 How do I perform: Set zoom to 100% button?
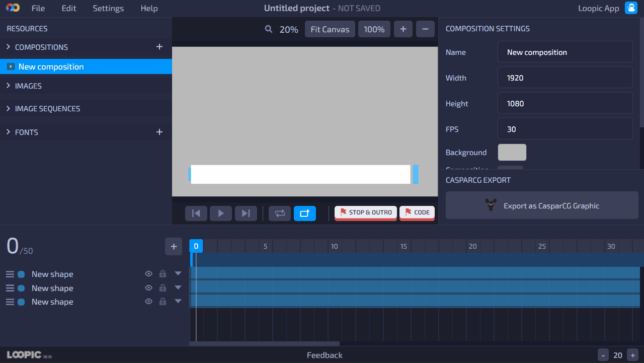[x=374, y=29]
